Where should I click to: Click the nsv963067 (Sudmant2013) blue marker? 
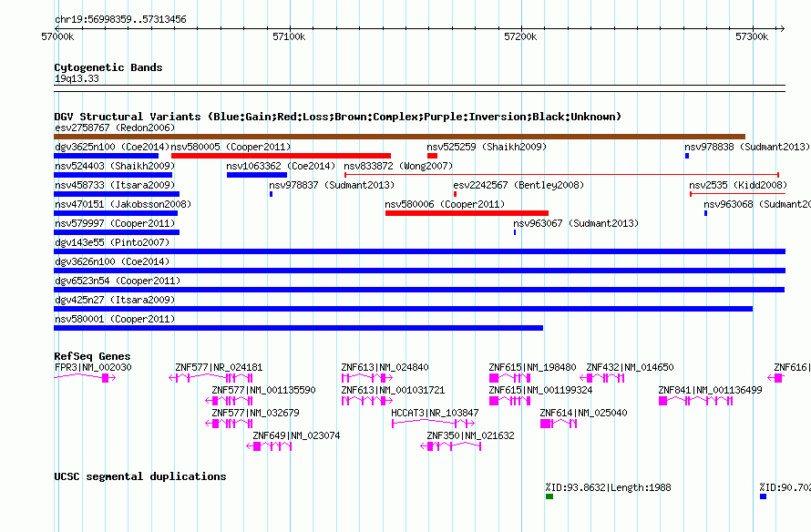515,232
